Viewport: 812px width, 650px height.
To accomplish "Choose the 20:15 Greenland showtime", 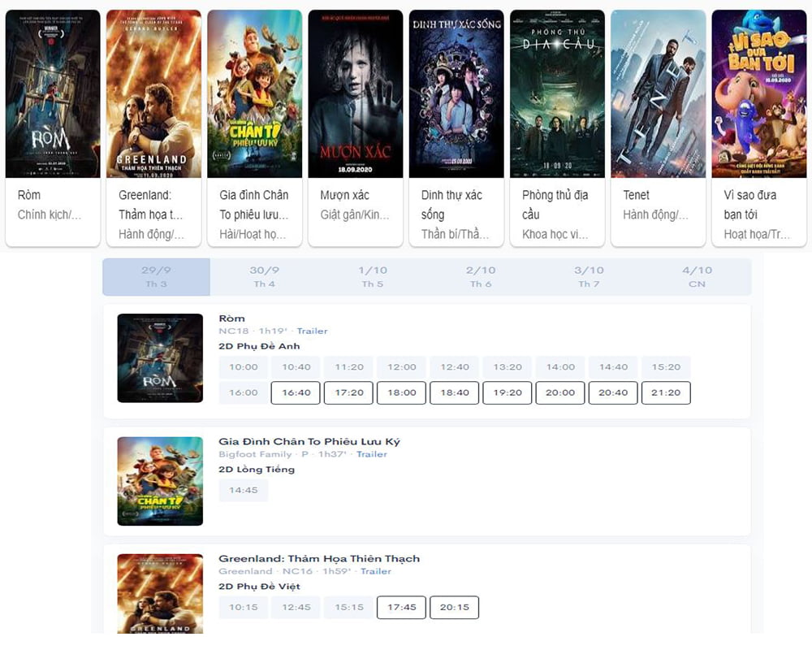I will click(x=454, y=607).
